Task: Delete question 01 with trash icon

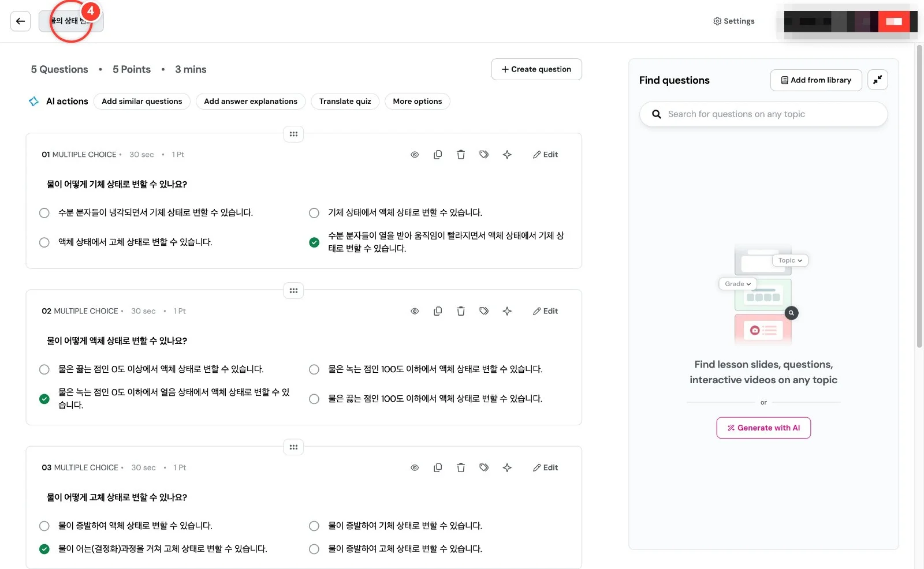Action: coord(461,155)
